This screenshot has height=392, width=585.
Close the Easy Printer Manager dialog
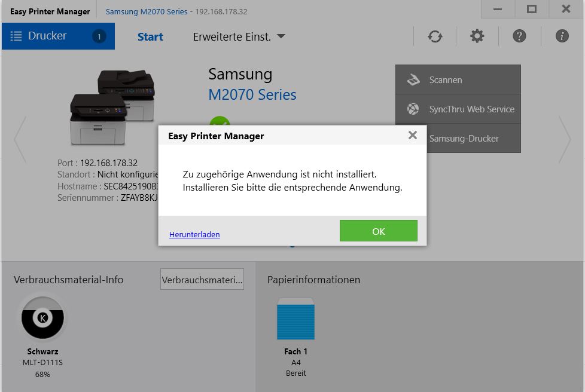tap(413, 135)
